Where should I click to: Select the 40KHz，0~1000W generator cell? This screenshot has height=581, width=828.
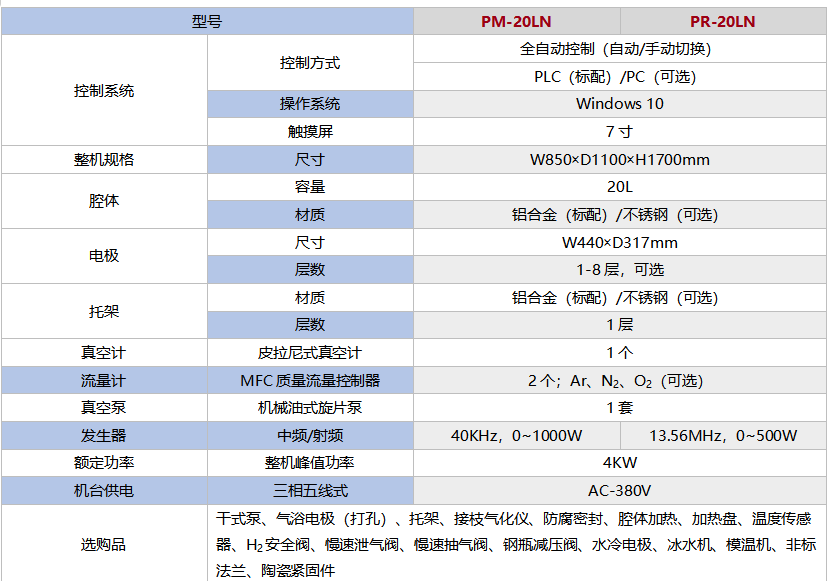click(516, 436)
